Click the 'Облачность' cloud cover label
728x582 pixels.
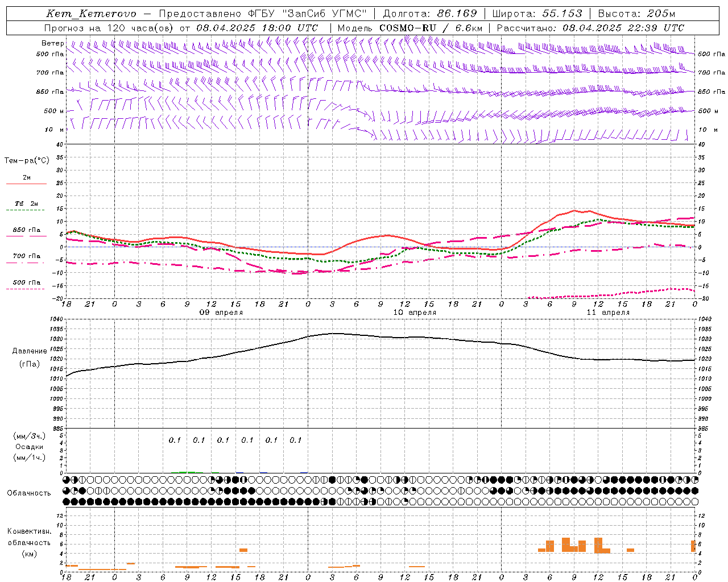(x=29, y=493)
